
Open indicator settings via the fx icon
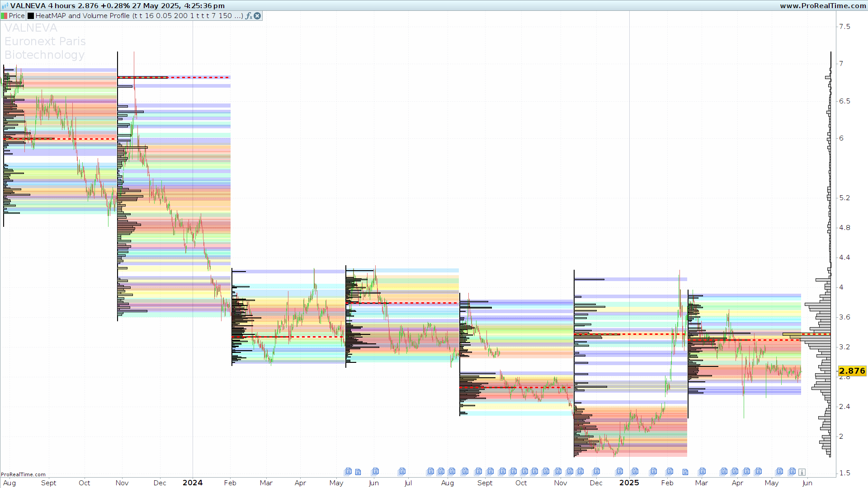pos(249,16)
